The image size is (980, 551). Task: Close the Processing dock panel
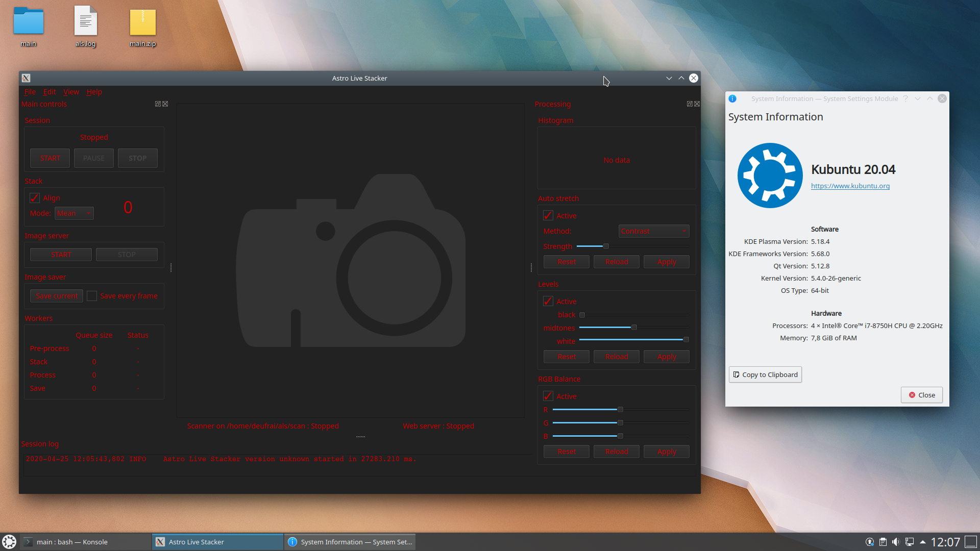697,104
